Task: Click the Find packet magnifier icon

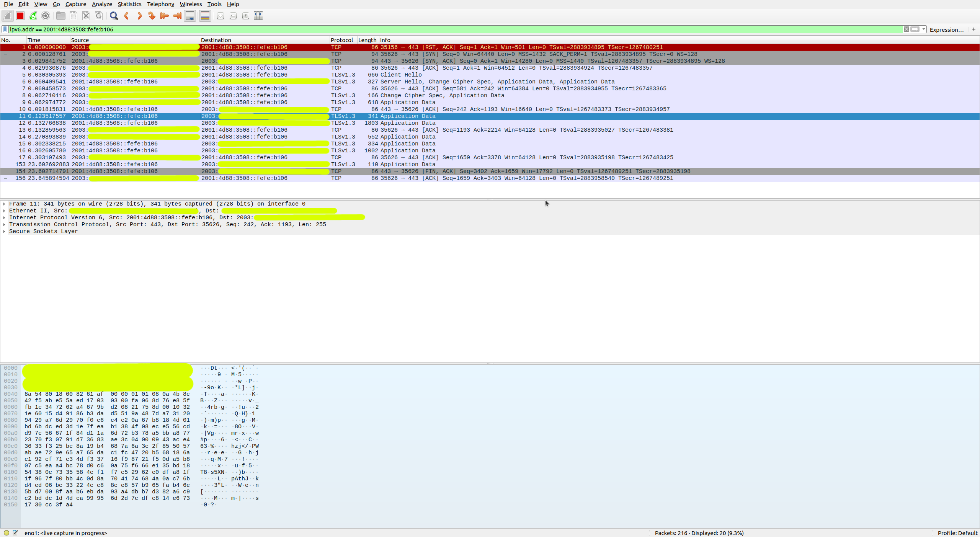Action: tap(114, 16)
